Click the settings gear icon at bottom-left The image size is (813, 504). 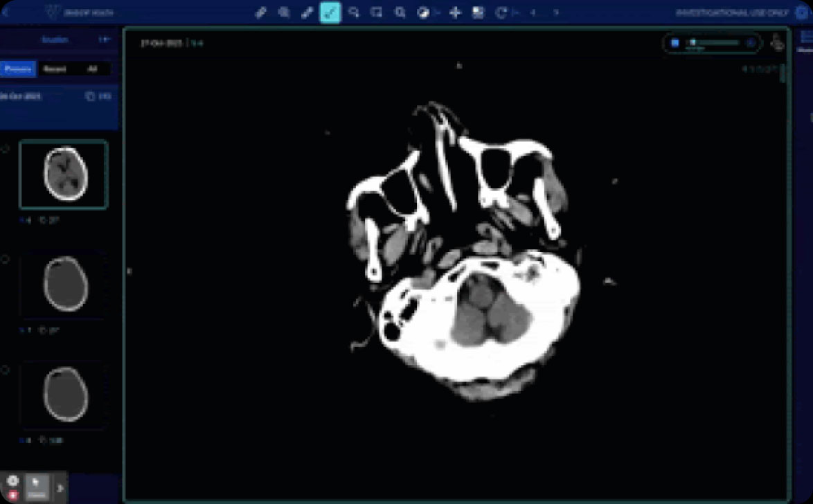coord(12,480)
